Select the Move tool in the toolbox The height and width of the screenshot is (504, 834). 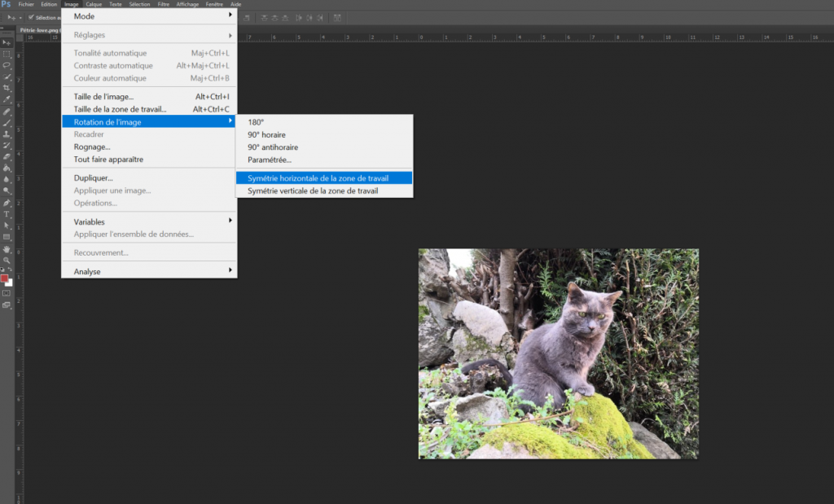(7, 42)
